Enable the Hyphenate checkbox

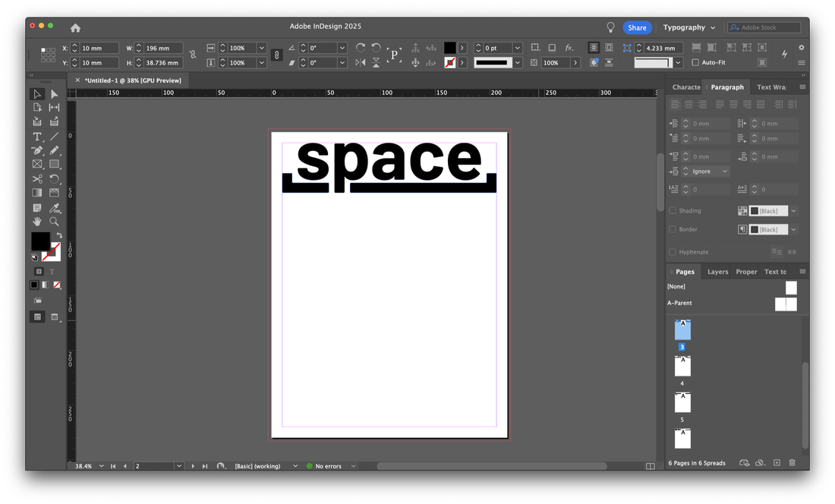coord(673,252)
